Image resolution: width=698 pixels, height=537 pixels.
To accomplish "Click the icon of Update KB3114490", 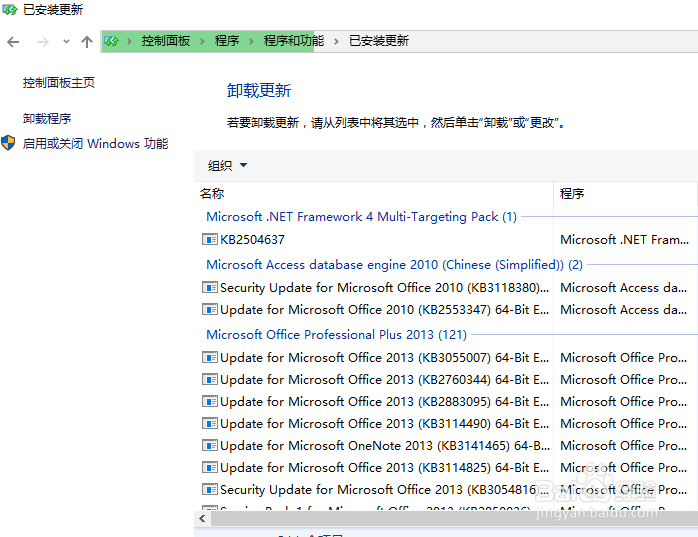I will [x=210, y=423].
